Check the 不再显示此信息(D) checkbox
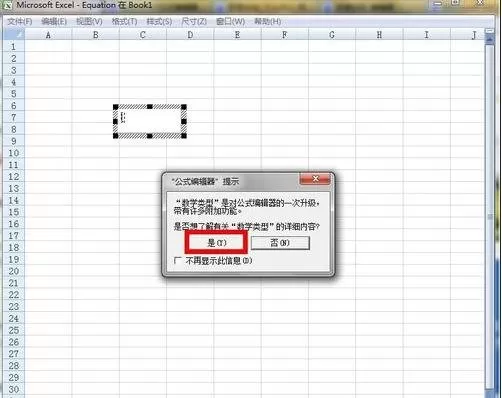502x398 pixels. 177,260
